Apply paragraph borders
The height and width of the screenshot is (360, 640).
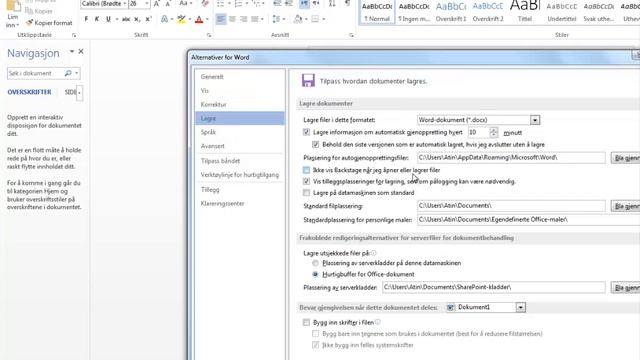point(315,19)
